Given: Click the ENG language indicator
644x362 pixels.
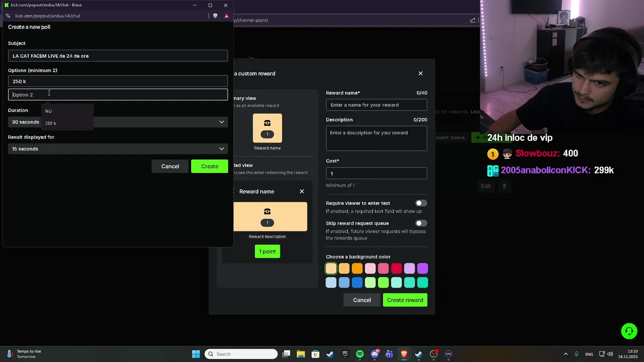Looking at the screenshot, I should [x=589, y=354].
